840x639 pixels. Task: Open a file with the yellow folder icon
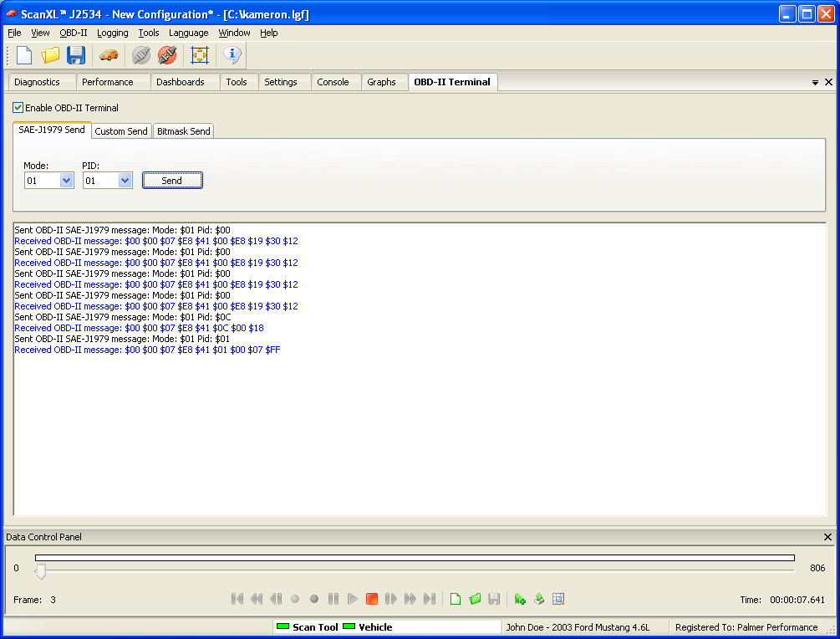pyautogui.click(x=50, y=55)
